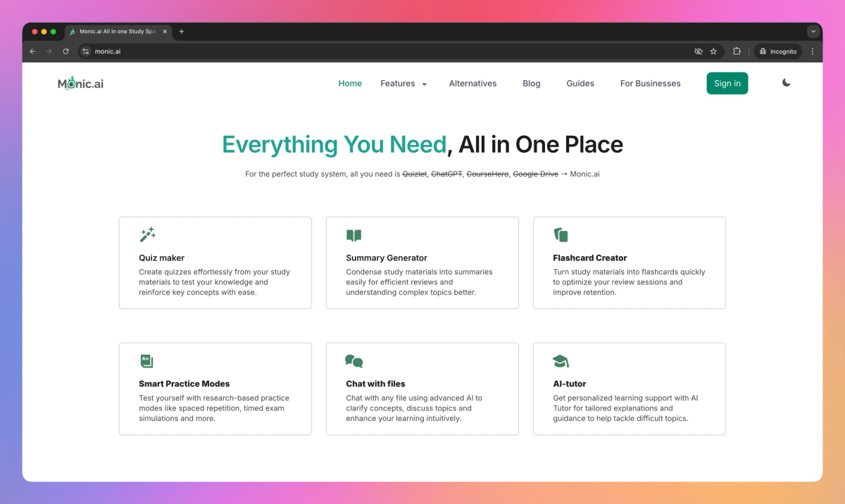This screenshot has width=845, height=504.
Task: Open the Guides nav link
Action: click(x=580, y=83)
